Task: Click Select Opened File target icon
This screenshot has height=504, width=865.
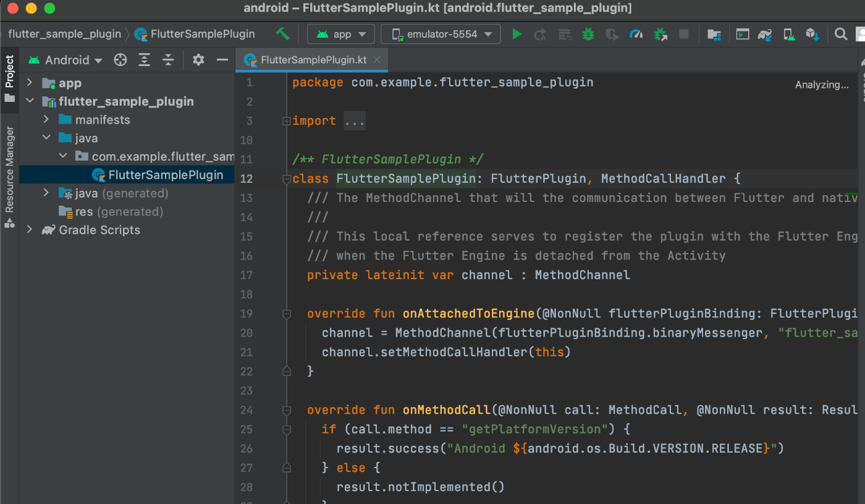Action: click(120, 60)
